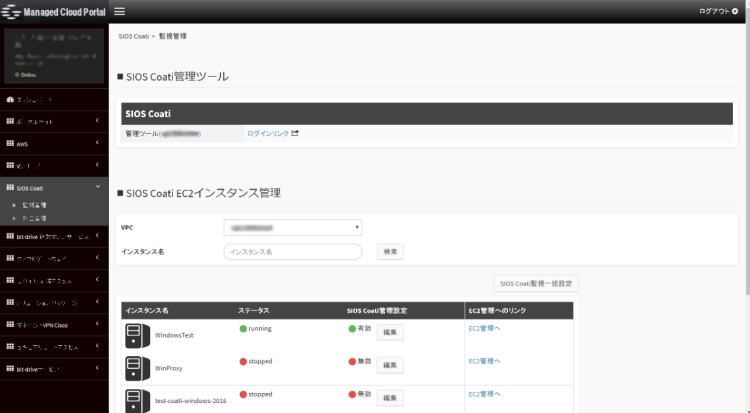Click green 有効 indicator dot for WindowsTest
The image size is (750, 413).
point(352,329)
